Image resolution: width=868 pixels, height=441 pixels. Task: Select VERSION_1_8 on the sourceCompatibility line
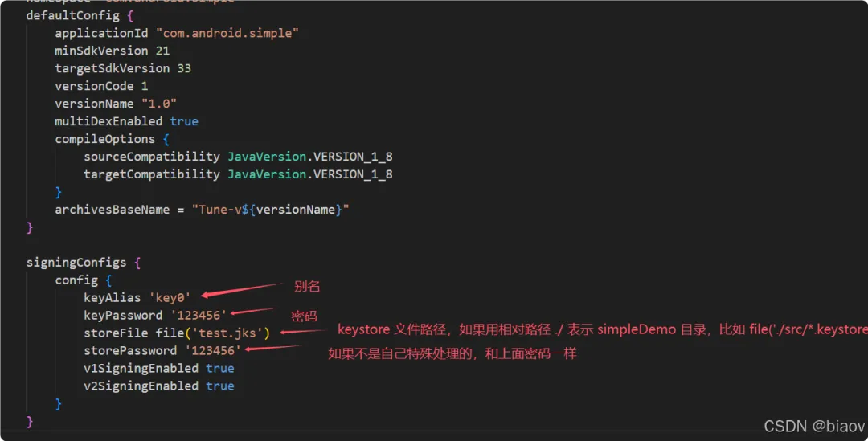point(353,157)
